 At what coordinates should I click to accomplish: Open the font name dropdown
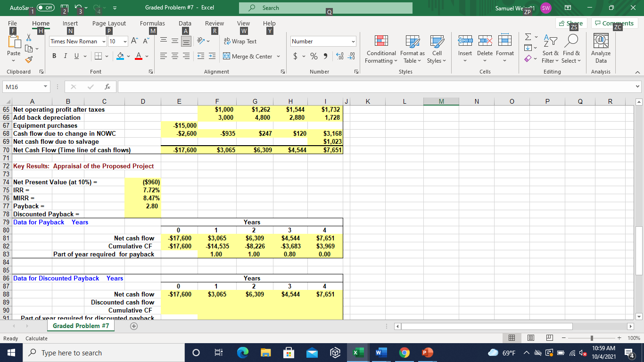tap(104, 41)
